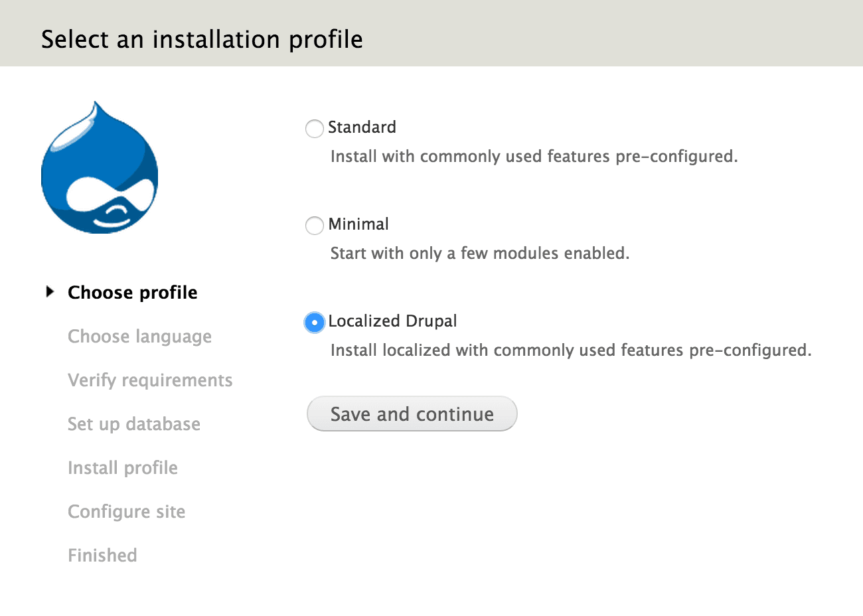863x616 pixels.
Task: Click the Choose profile step
Action: coord(133,293)
